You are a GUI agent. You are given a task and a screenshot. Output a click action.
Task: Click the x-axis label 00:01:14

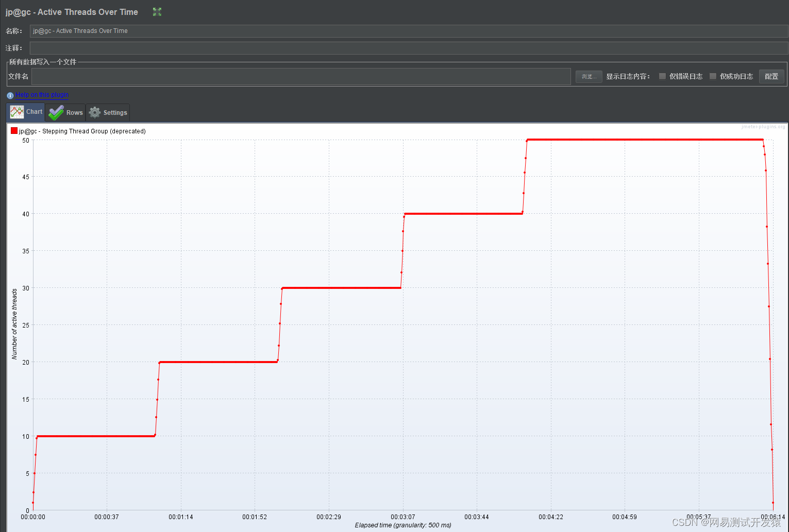(181, 517)
